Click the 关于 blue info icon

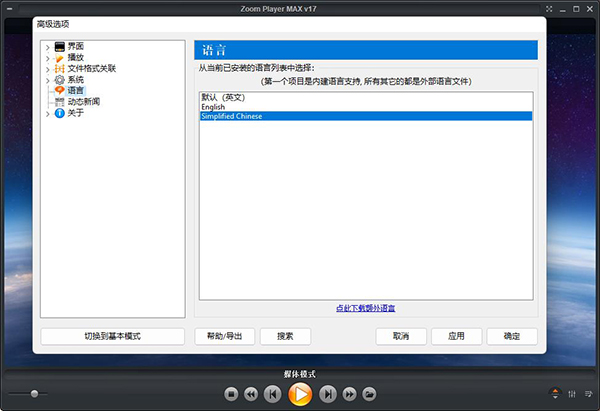pyautogui.click(x=60, y=113)
